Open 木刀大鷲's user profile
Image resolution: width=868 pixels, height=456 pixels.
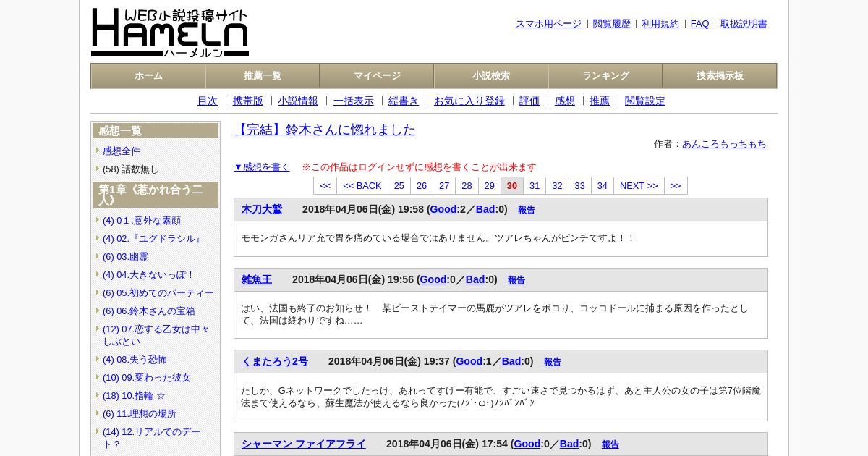coord(262,209)
